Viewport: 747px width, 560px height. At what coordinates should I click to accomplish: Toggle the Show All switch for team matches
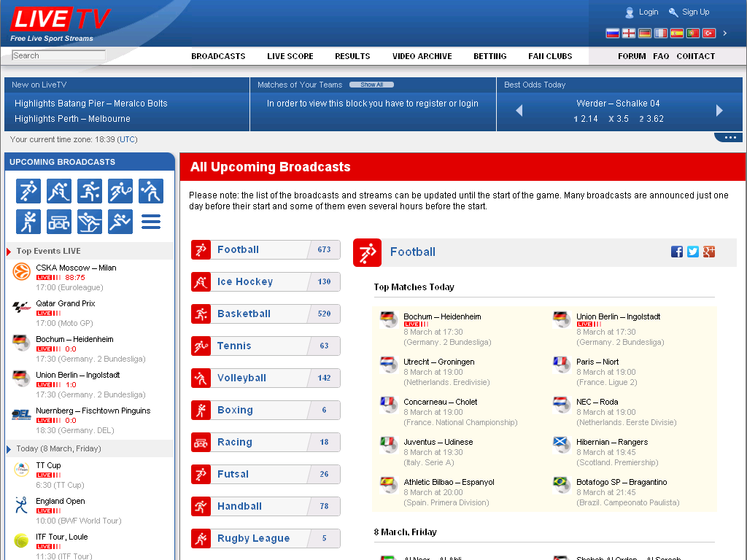371,85
